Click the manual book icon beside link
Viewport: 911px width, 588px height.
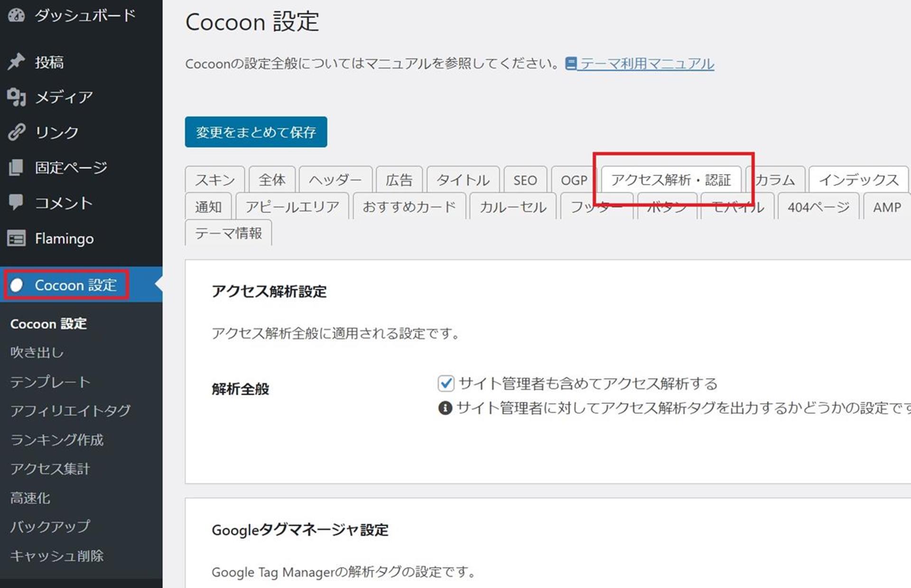(x=571, y=63)
